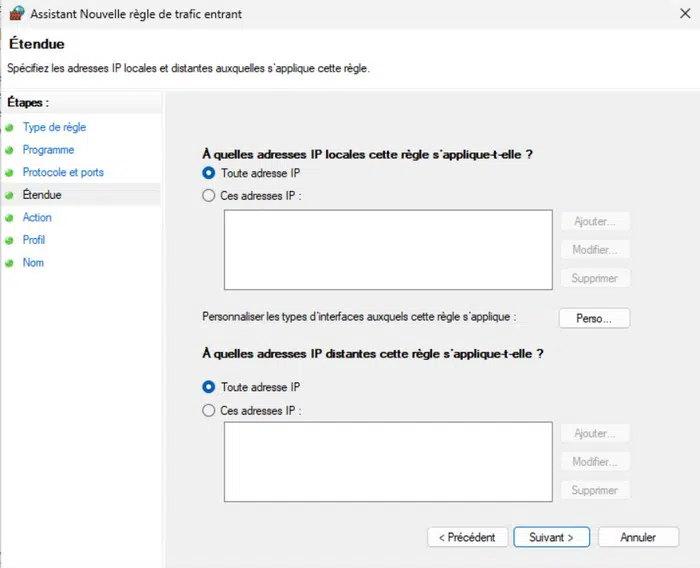
Task: Click the Précédent button
Action: 467,537
